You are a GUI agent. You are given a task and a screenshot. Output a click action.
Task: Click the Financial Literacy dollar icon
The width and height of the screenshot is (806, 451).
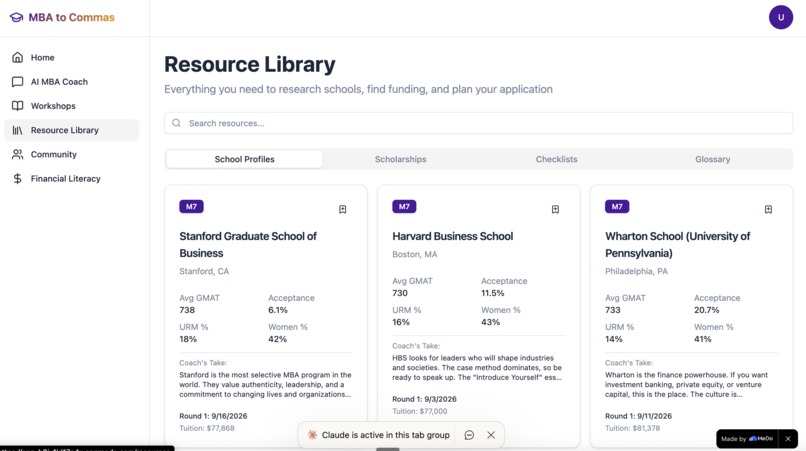click(17, 178)
